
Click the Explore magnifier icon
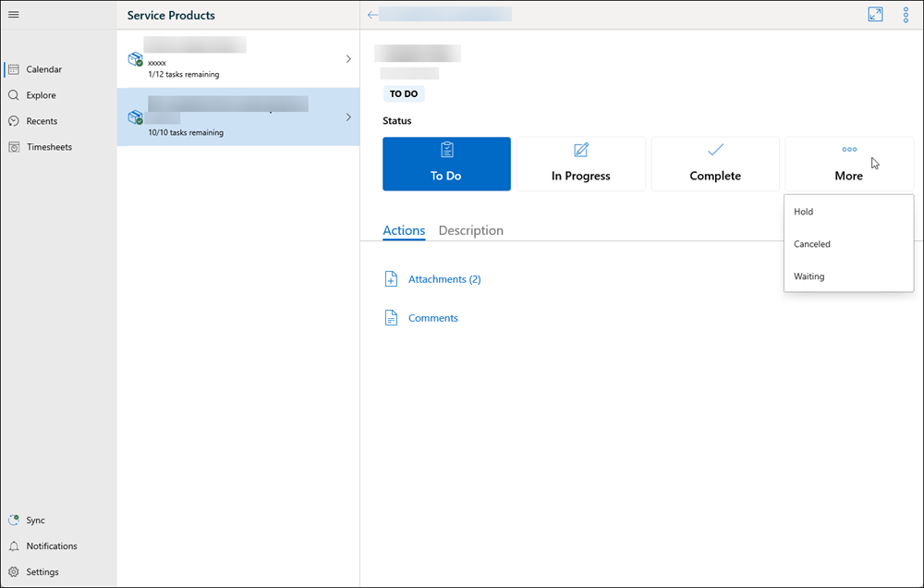click(x=14, y=95)
